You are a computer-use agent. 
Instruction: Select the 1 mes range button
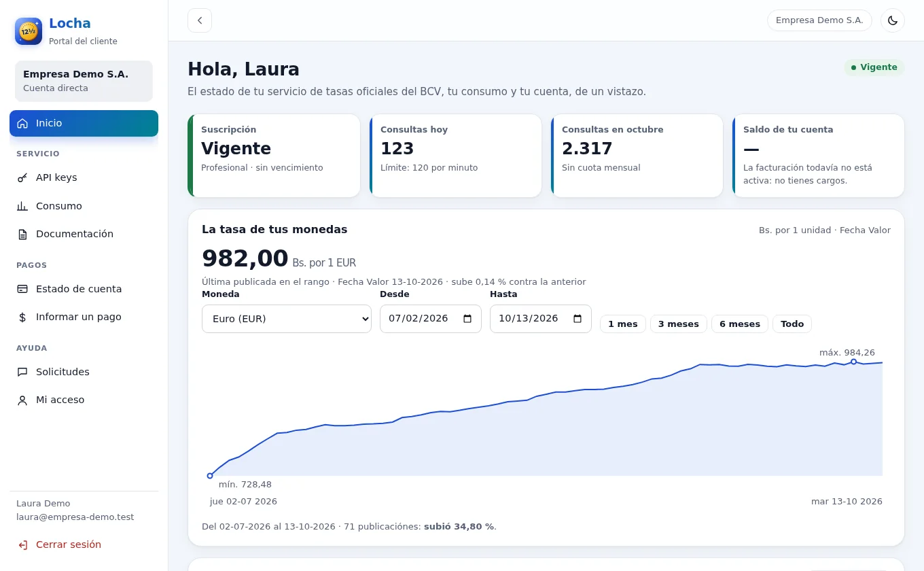[623, 324]
